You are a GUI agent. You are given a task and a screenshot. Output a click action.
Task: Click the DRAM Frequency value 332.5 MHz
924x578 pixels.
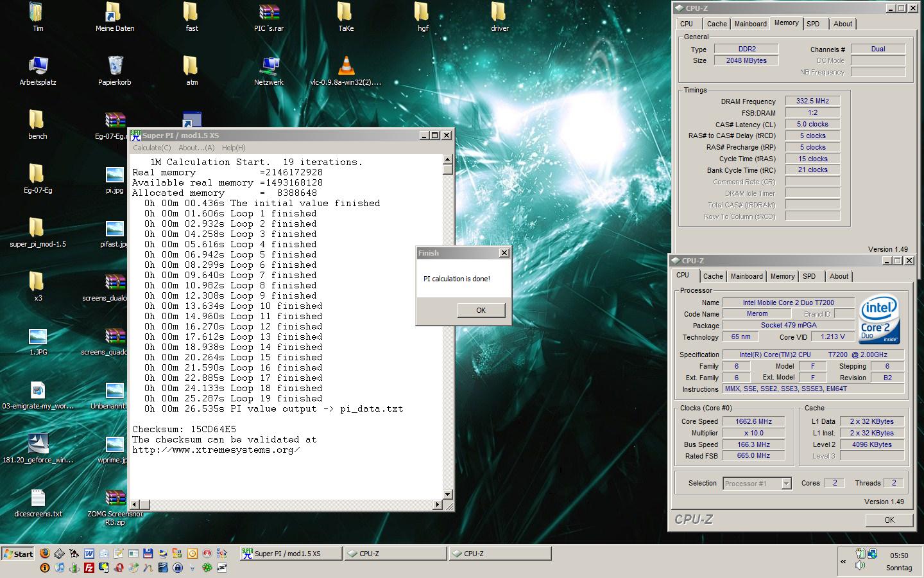point(812,101)
